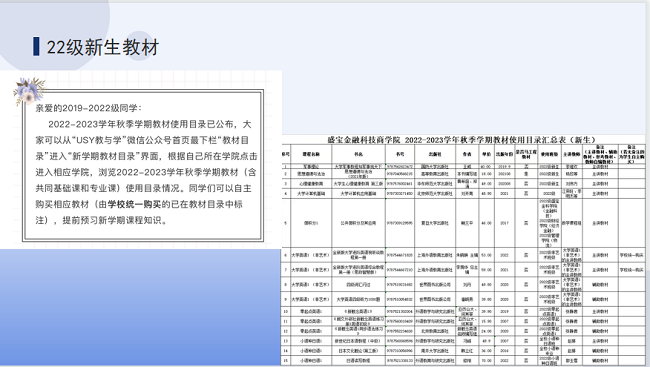650x367 pixels.
Task: Click the large faded circle behind title
Action: click(55, 29)
